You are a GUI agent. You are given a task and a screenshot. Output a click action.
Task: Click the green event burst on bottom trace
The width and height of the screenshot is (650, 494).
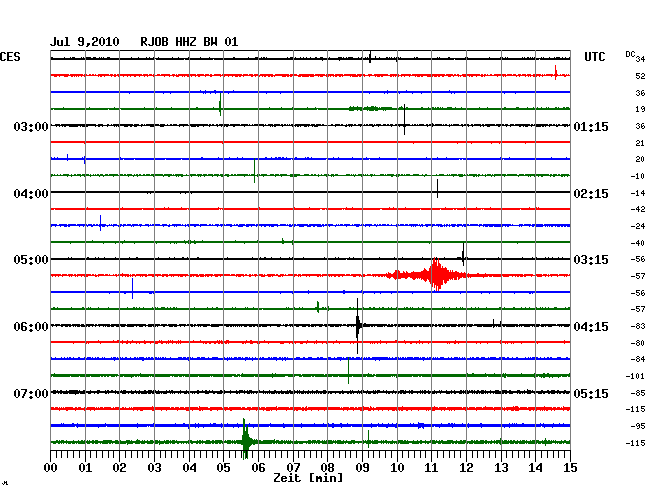pyautogui.click(x=246, y=441)
